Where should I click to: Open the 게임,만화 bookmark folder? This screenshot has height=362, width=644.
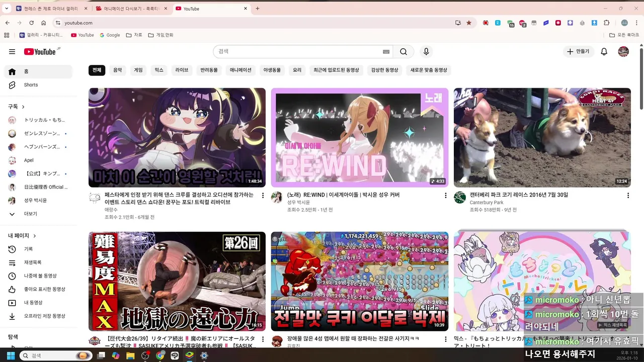[160, 35]
